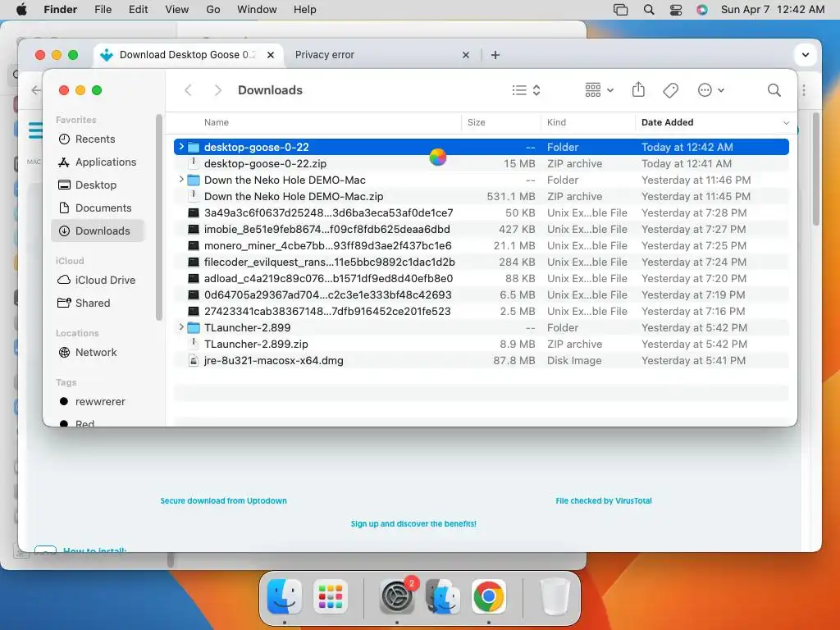Open Spotlight search in menu bar
The image size is (840, 630).
pos(649,10)
